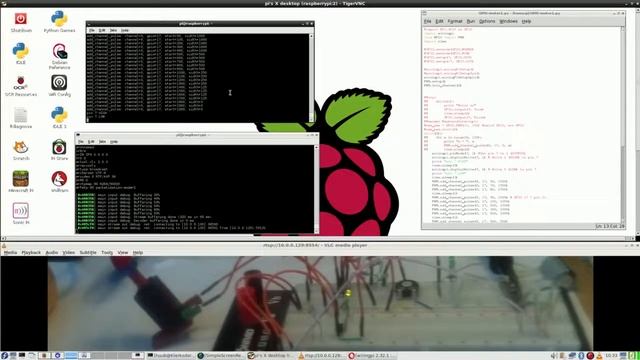Open VLC Media menu
Image resolution: width=640 pixels, height=360 pixels.
[10, 253]
